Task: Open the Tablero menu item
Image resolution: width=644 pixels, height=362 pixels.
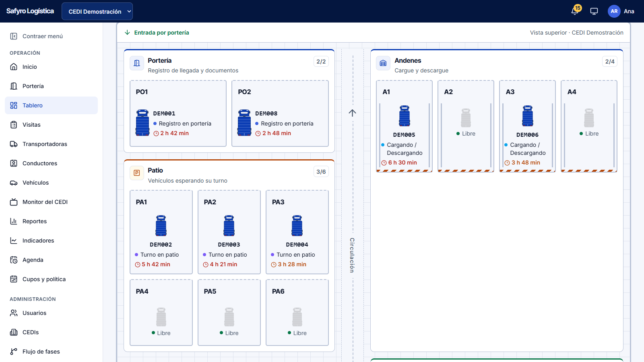Action: point(52,105)
